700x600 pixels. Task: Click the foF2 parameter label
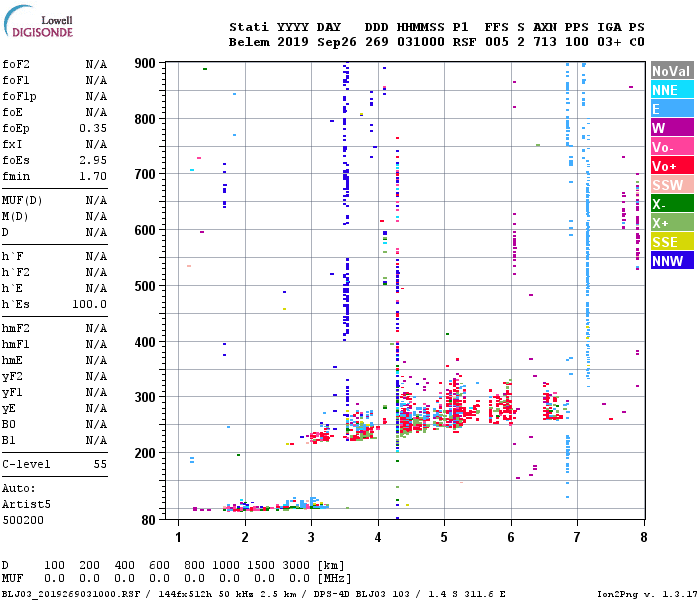tap(16, 64)
